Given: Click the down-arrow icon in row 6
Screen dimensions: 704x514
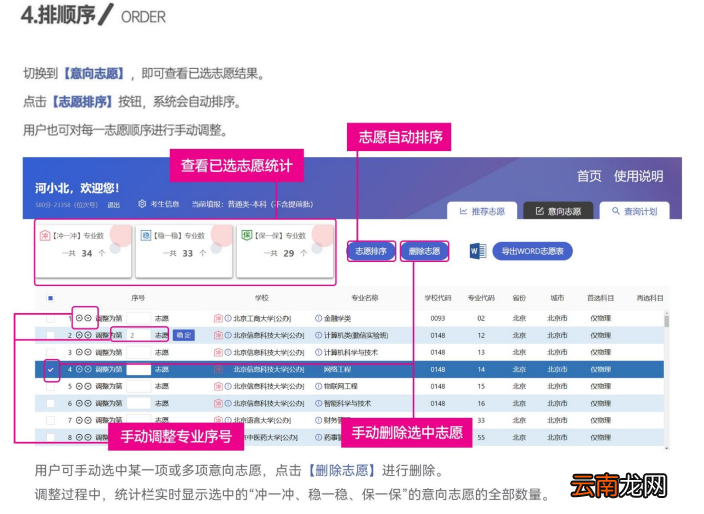Looking at the screenshot, I should 88,404.
